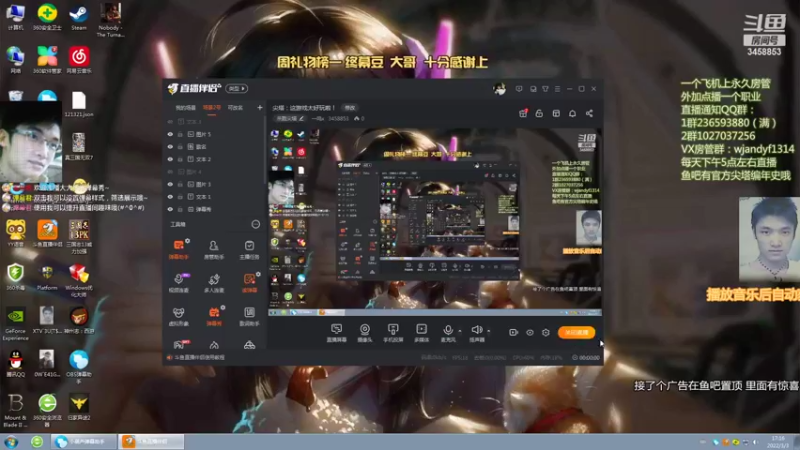The width and height of the screenshot is (800, 450).
Task: Hide the 窗名 layer with eye
Action: pyautogui.click(x=170, y=146)
